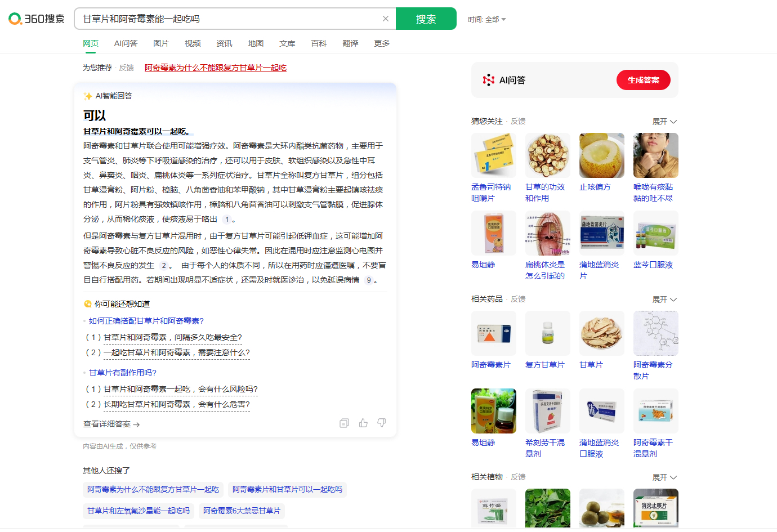Image resolution: width=777 pixels, height=532 pixels.
Task: Open the 蒲地蓝消炎片 thumbnail
Action: point(602,233)
